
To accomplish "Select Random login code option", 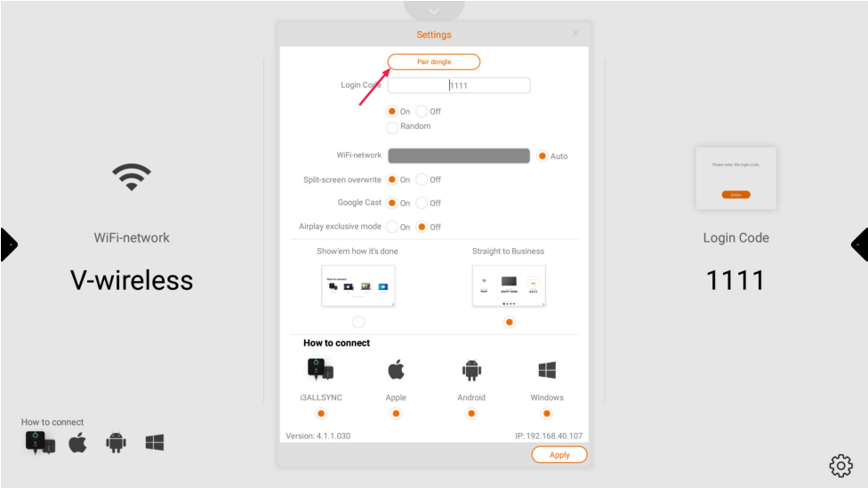I will point(392,127).
